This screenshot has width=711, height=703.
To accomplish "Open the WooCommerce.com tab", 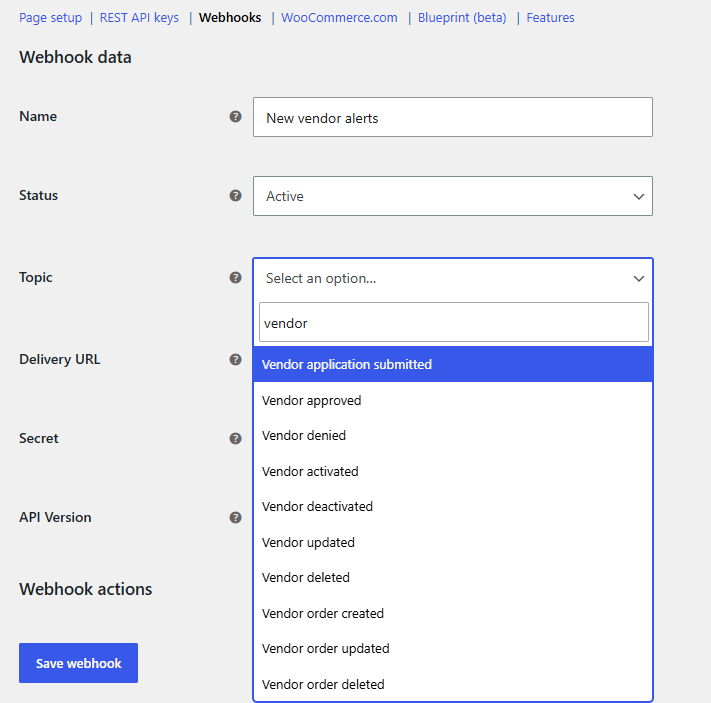I will [339, 18].
